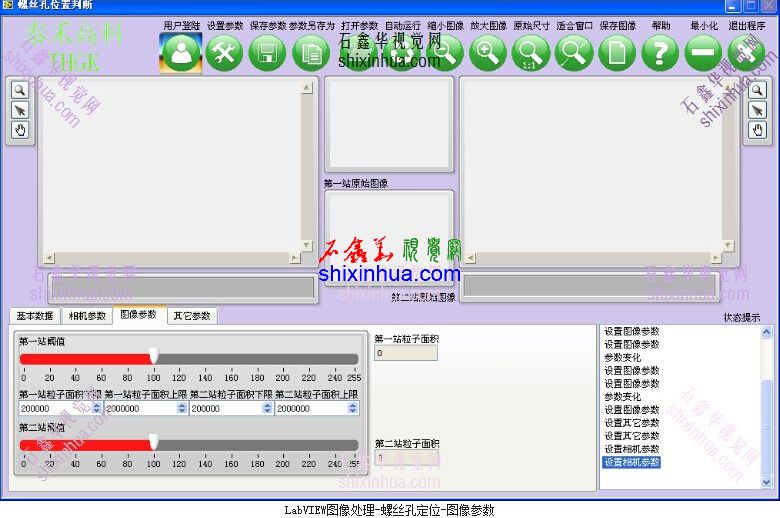
Task: Click the Save Parameters (保存参数) icon
Action: pos(267,53)
